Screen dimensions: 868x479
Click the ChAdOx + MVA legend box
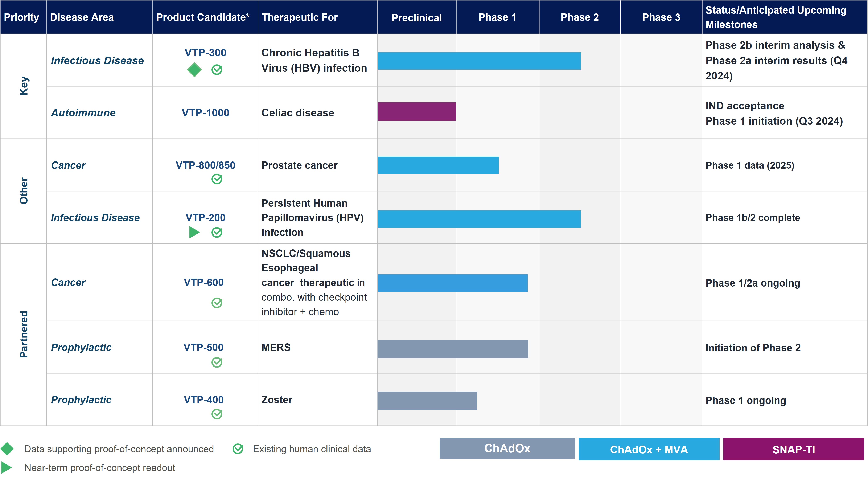coord(649,449)
